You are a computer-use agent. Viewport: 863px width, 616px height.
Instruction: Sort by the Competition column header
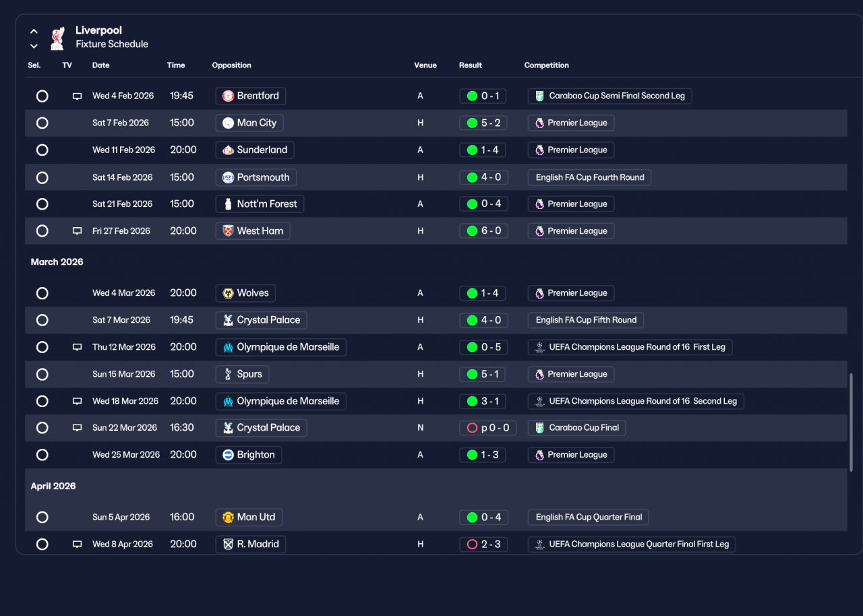tap(547, 65)
